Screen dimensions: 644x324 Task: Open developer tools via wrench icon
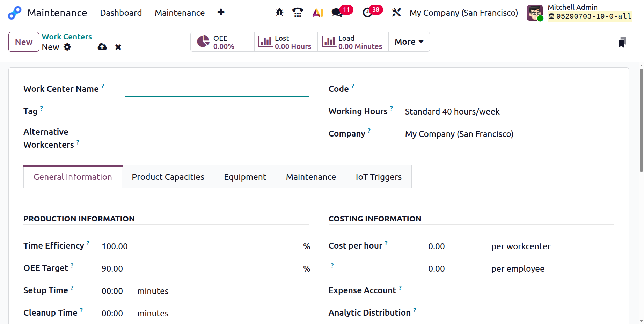coord(396,12)
